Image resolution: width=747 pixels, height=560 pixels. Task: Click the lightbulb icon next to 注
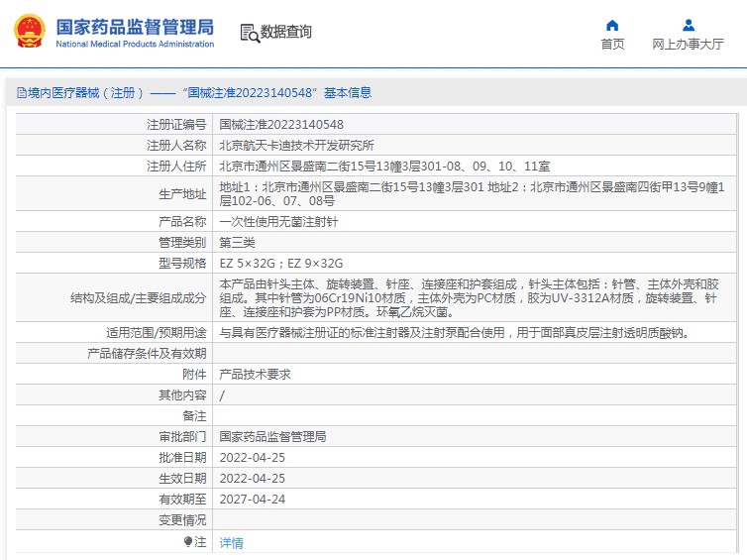pos(187,542)
